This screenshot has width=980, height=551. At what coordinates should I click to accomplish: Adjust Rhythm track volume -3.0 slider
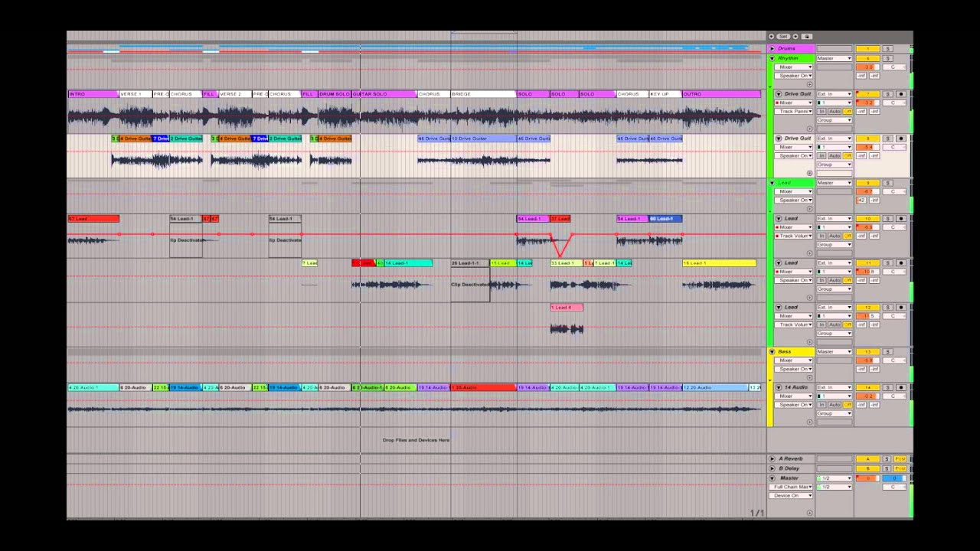[x=868, y=67]
